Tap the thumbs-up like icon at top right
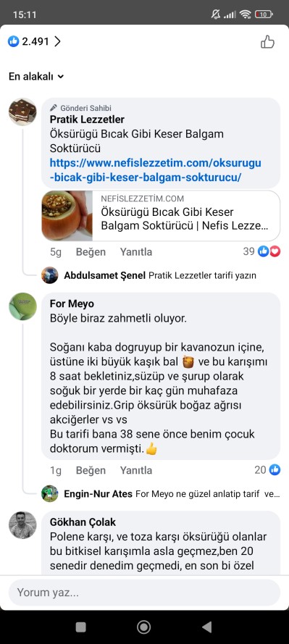The height and width of the screenshot is (644, 289). tap(267, 41)
